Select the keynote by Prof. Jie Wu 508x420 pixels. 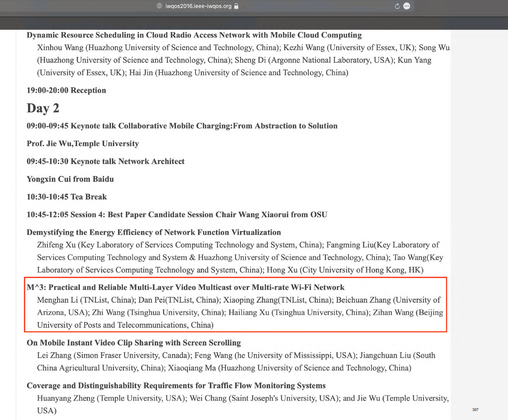coord(82,143)
